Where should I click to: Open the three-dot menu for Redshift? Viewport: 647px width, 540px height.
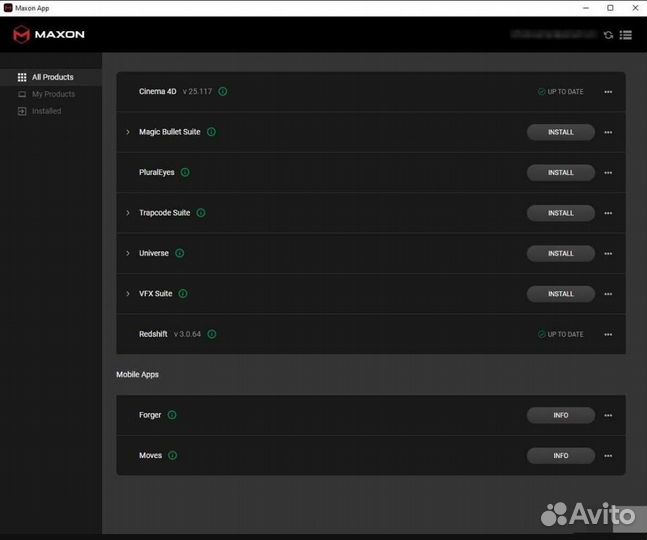click(608, 334)
